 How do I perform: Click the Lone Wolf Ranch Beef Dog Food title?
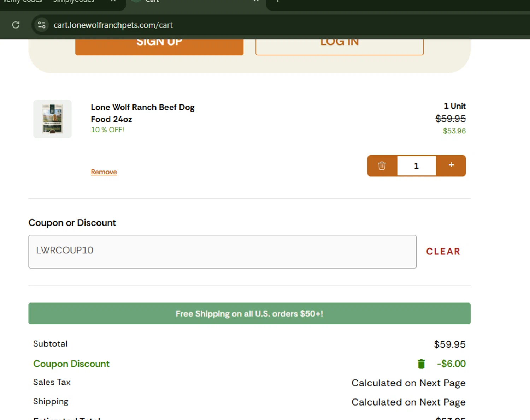[x=142, y=113]
